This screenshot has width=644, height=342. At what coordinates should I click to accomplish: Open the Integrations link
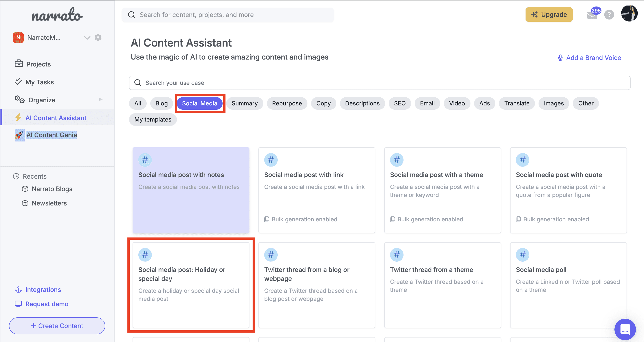[43, 290]
